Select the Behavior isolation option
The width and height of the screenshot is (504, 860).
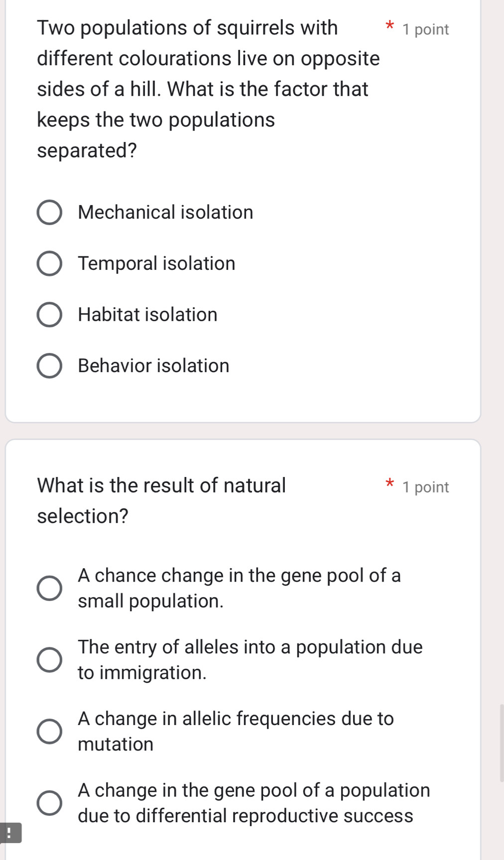click(50, 366)
